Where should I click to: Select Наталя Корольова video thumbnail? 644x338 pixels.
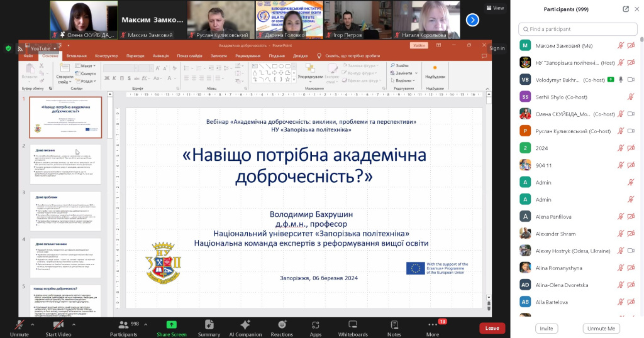[426, 19]
